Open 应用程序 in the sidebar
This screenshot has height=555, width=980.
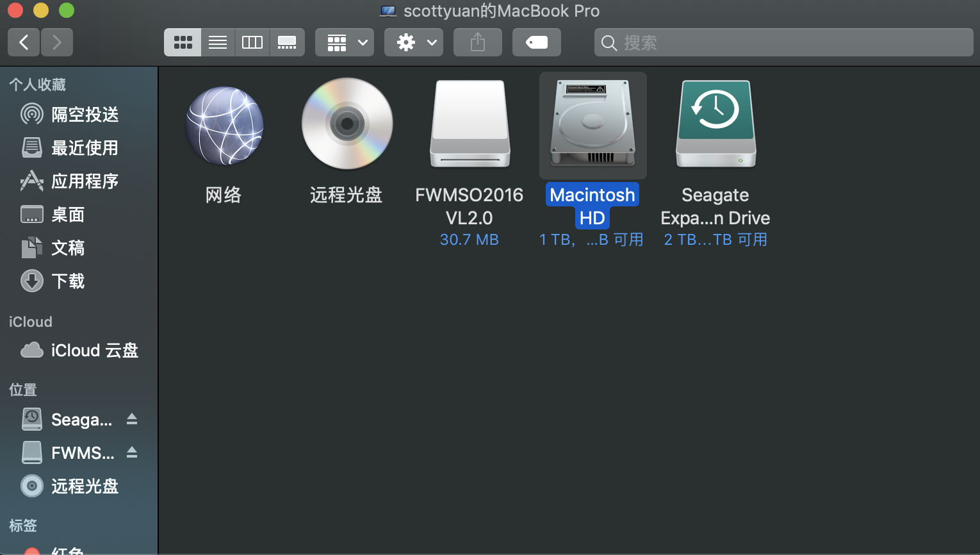click(79, 181)
